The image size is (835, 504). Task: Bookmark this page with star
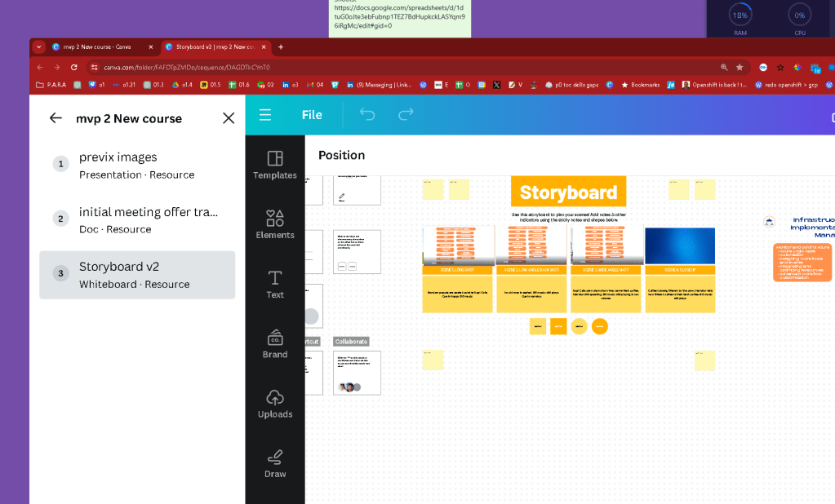pos(740,68)
